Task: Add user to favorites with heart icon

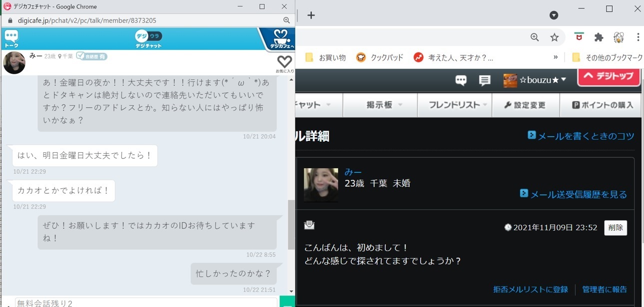Action: (x=284, y=62)
